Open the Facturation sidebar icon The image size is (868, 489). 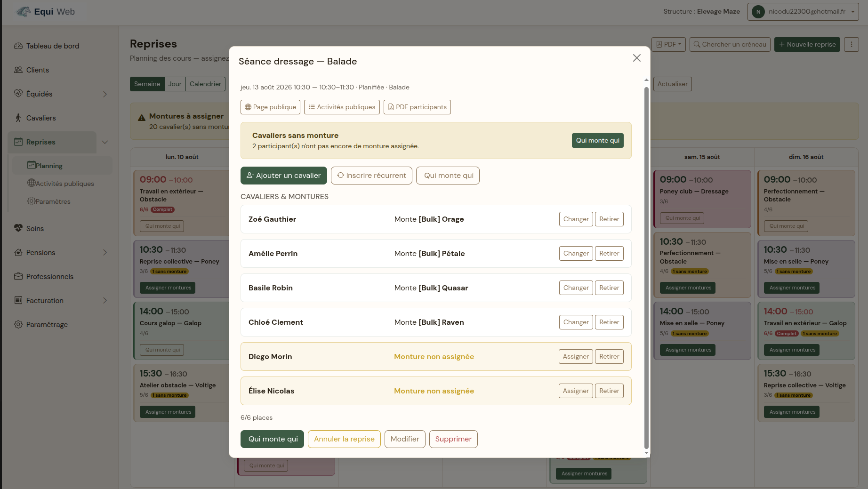[x=18, y=300]
